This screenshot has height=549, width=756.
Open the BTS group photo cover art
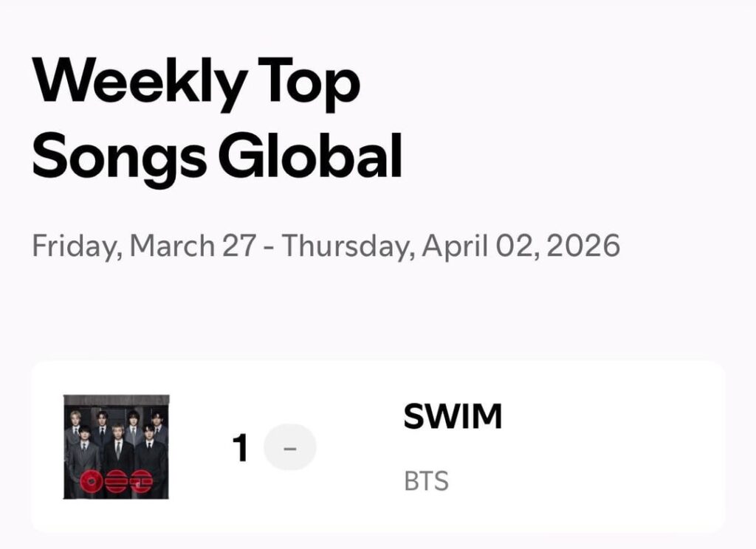[118, 435]
